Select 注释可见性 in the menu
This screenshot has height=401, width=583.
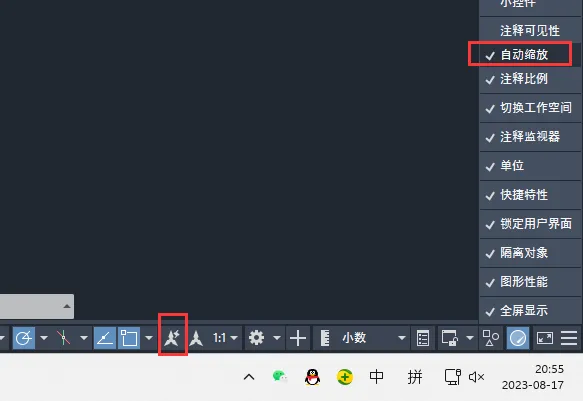click(x=530, y=30)
